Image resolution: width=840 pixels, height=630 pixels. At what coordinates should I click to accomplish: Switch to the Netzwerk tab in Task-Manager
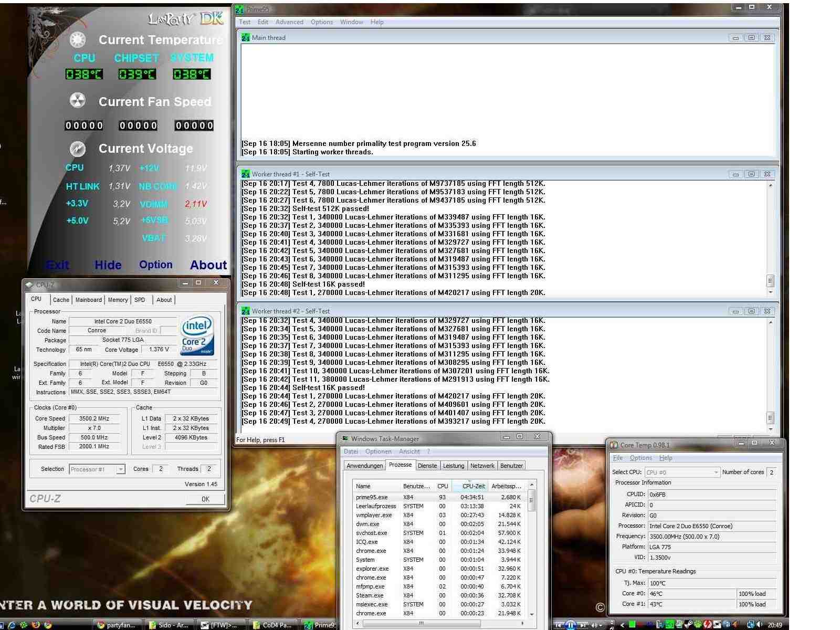(482, 466)
